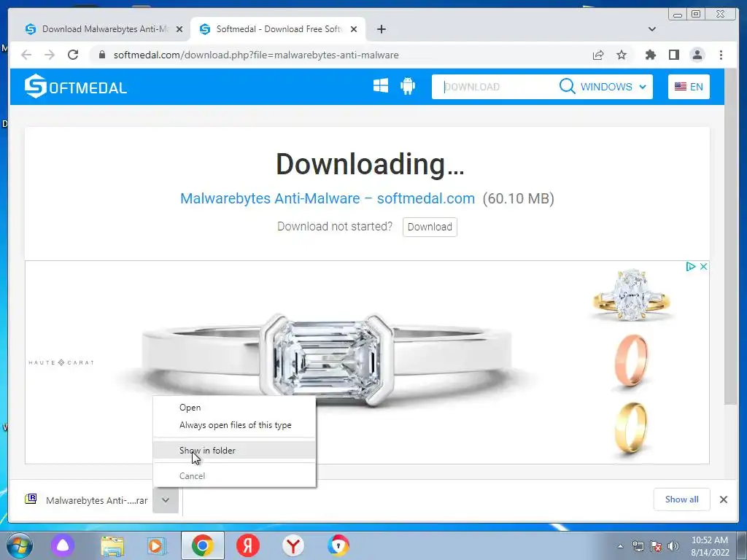The image size is (747, 560).
Task: Open Windows Explorer from taskbar
Action: point(112,545)
